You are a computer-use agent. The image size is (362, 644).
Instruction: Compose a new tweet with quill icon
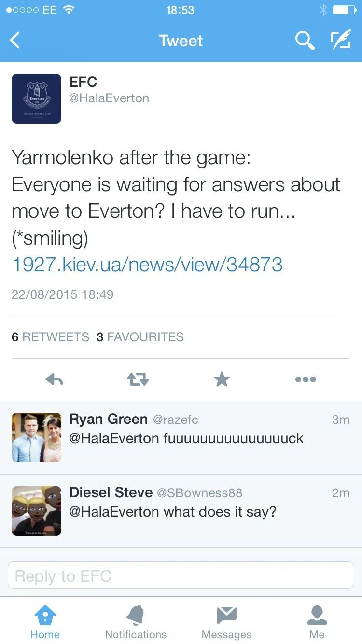click(x=341, y=41)
